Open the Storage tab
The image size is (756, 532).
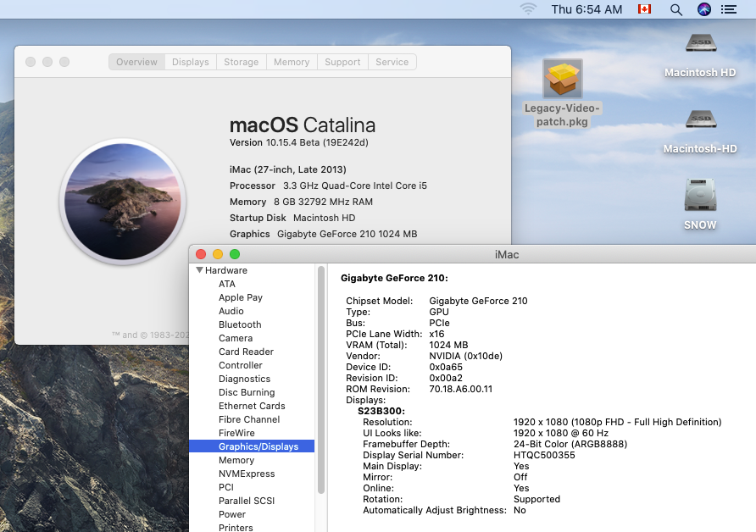coord(241,62)
